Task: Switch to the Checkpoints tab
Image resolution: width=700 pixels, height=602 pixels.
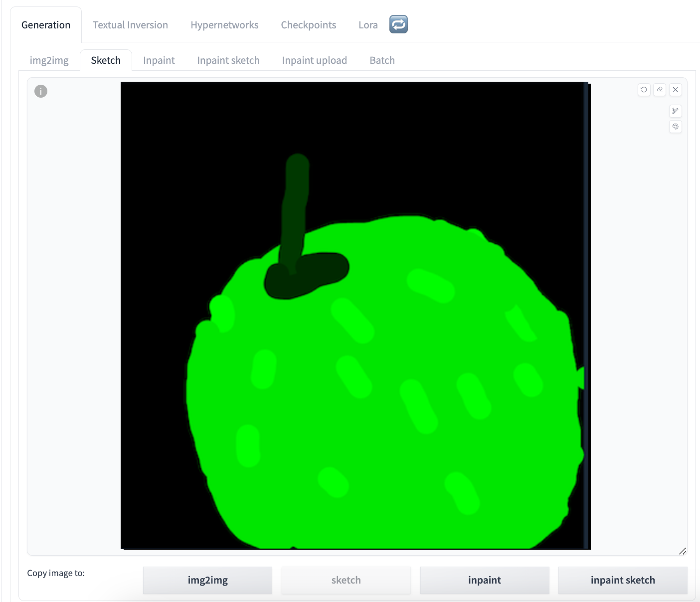Action: [308, 24]
